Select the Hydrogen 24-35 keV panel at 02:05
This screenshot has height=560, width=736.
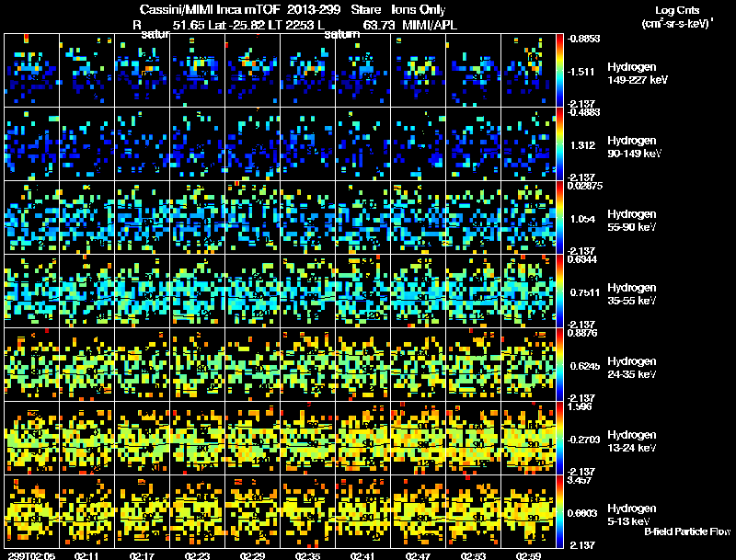pyautogui.click(x=32, y=365)
